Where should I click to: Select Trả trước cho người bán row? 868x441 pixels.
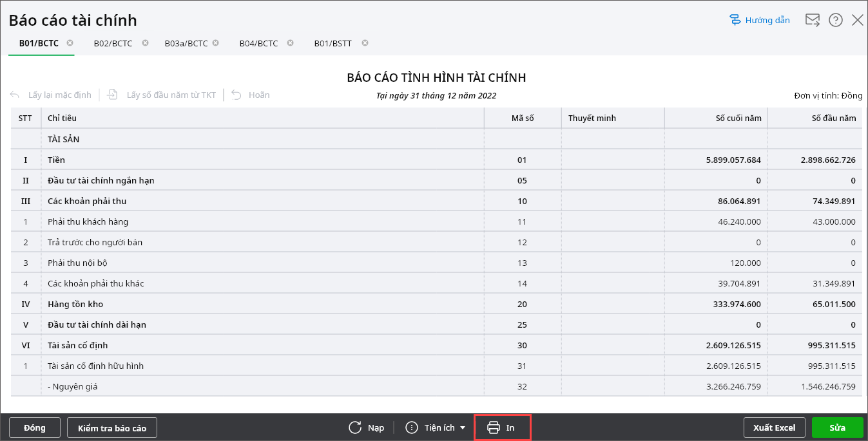436,242
